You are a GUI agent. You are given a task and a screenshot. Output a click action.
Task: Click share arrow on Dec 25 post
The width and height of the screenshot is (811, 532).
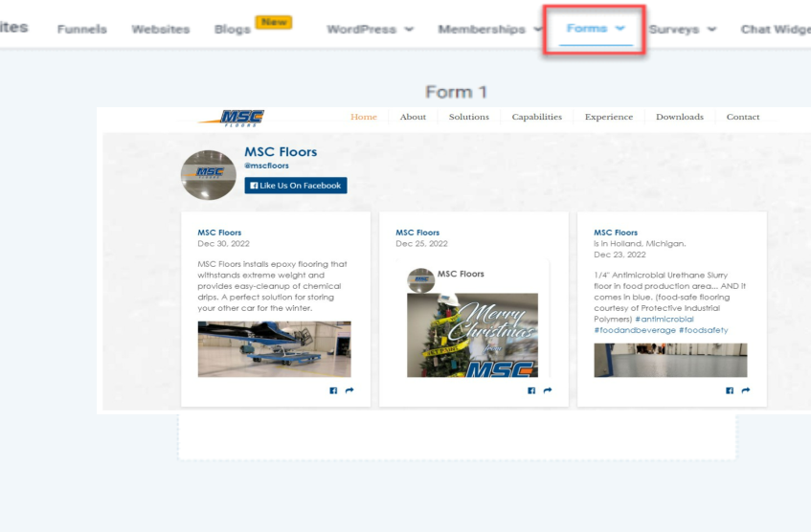548,390
